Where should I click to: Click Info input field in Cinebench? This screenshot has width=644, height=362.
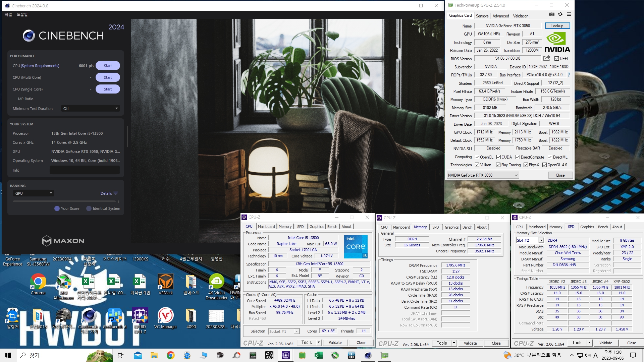pos(85,170)
